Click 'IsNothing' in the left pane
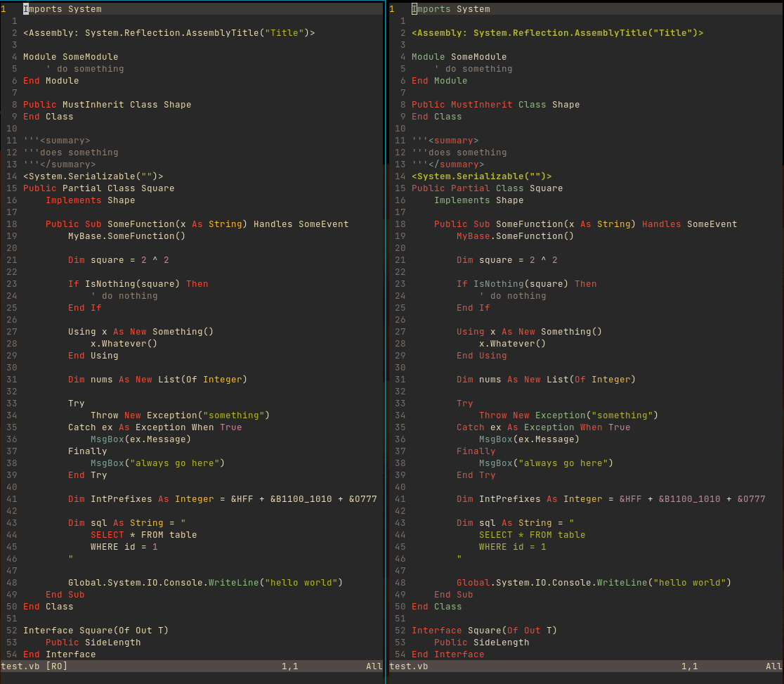The image size is (784, 684). 110,284
